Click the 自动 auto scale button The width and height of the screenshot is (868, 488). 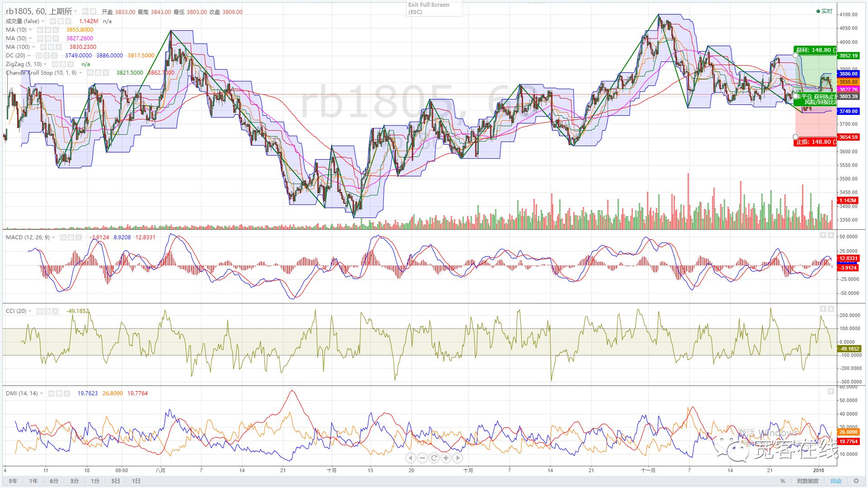coord(835,481)
